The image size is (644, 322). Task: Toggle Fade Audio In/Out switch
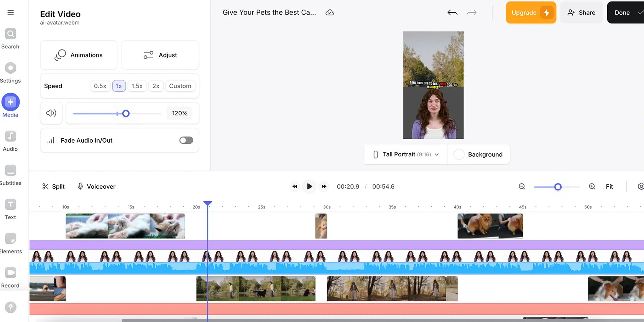[186, 140]
